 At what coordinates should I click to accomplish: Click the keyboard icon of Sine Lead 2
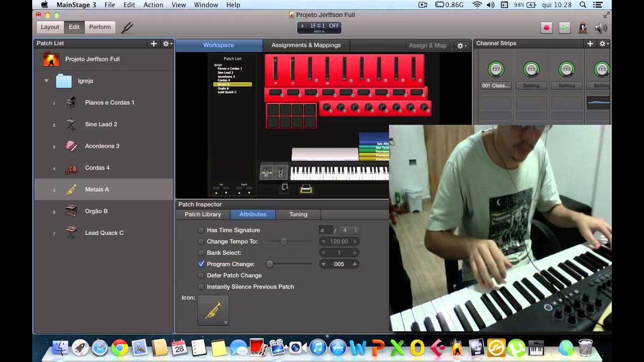(71, 124)
